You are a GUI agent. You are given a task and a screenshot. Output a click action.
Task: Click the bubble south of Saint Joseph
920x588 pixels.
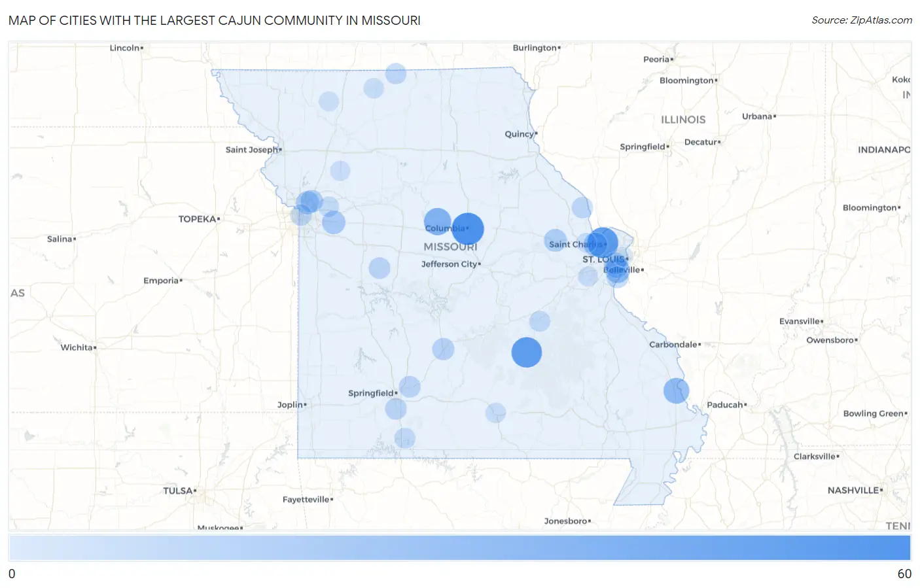[x=340, y=171]
